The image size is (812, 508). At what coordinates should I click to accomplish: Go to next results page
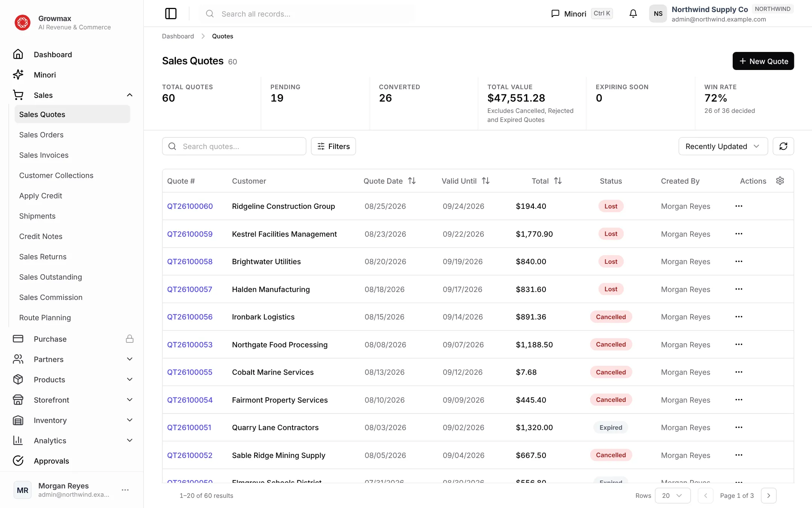[768, 496]
